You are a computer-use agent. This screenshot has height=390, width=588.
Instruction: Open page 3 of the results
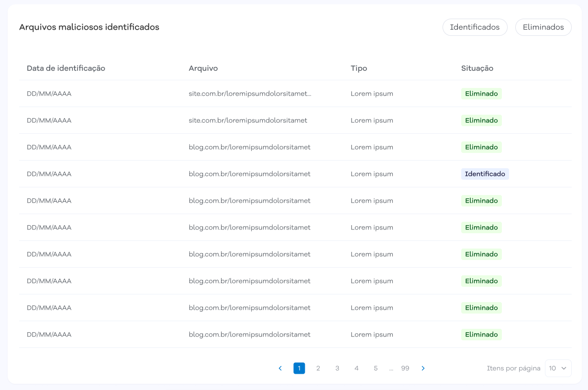(337, 368)
